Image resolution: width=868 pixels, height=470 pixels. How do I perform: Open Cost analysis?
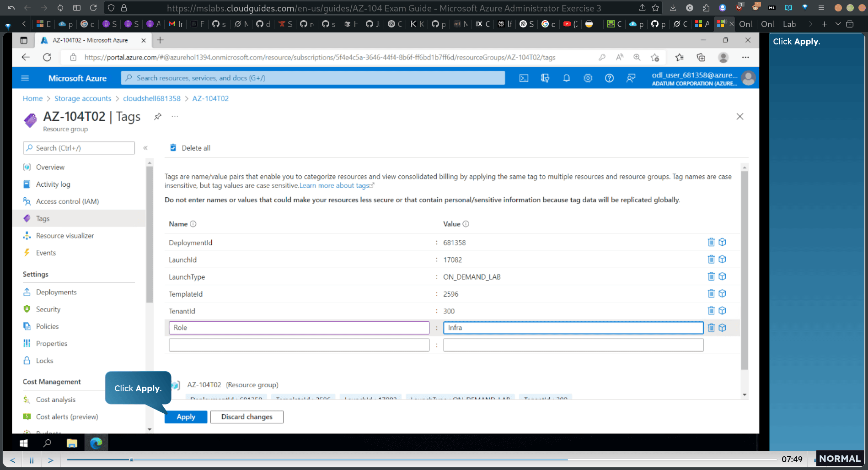[x=56, y=400]
